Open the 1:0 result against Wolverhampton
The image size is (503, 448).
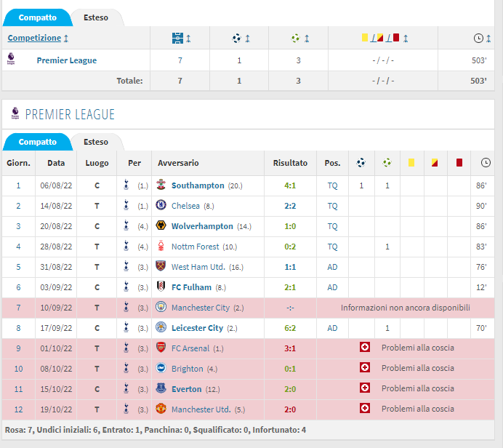click(x=290, y=226)
